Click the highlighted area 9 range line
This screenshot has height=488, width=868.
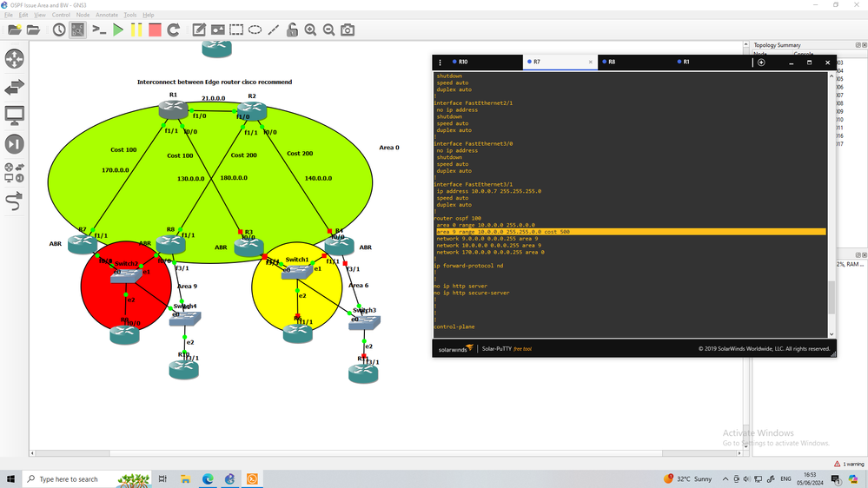[631, 232]
